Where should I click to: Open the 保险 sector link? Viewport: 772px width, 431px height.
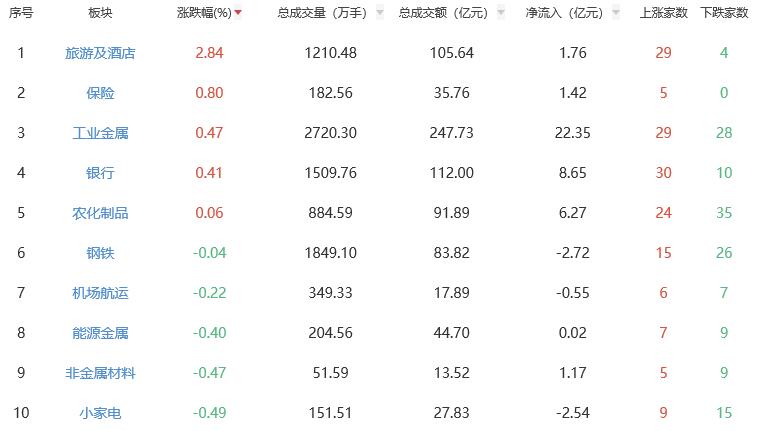[100, 93]
